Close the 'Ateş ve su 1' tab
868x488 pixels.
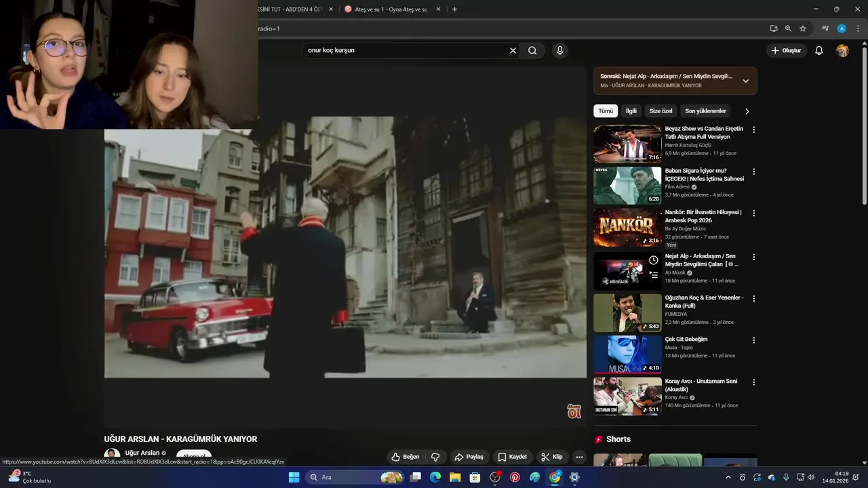click(x=438, y=9)
